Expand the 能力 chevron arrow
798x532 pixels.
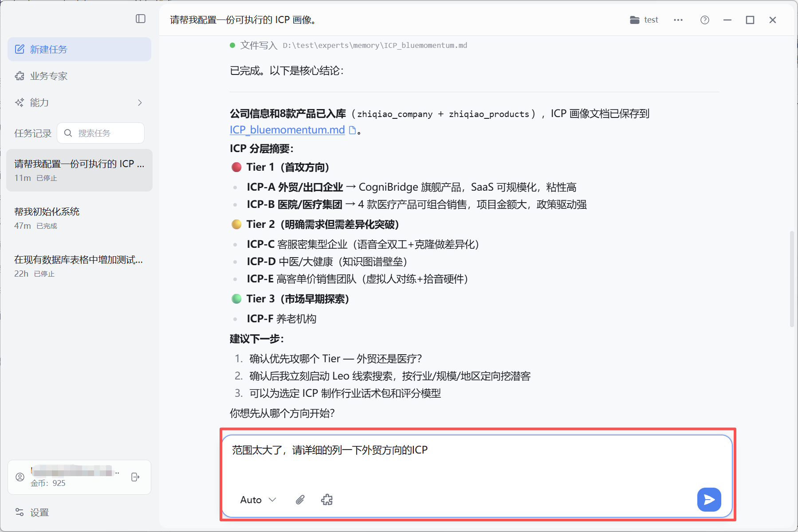[140, 102]
